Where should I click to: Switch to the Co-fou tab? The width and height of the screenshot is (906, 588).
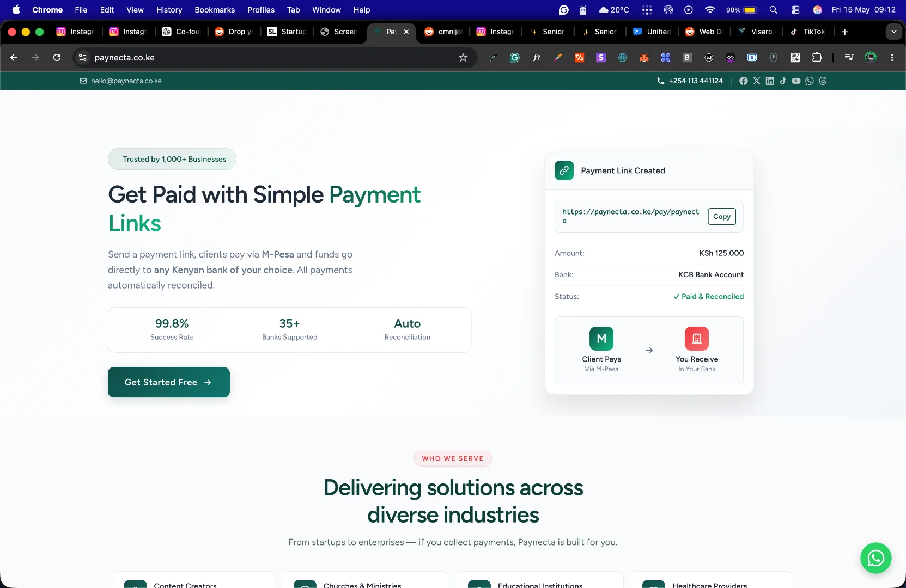(182, 32)
